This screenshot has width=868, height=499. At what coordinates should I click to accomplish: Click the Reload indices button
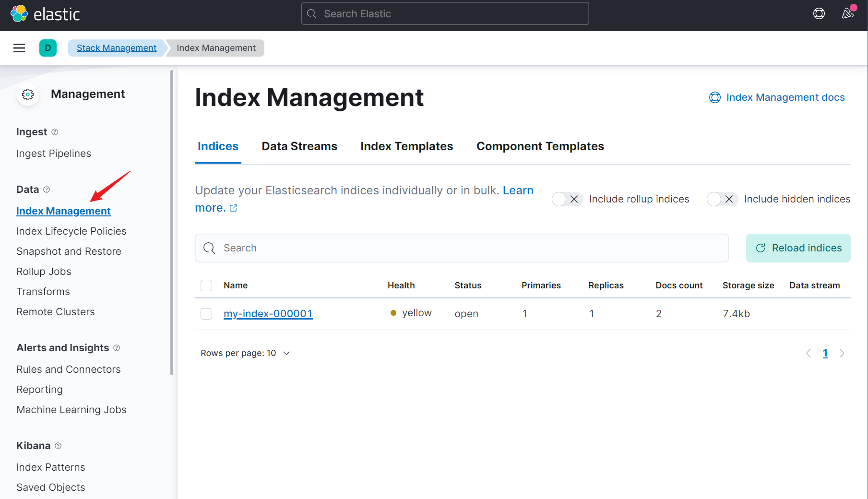point(798,248)
